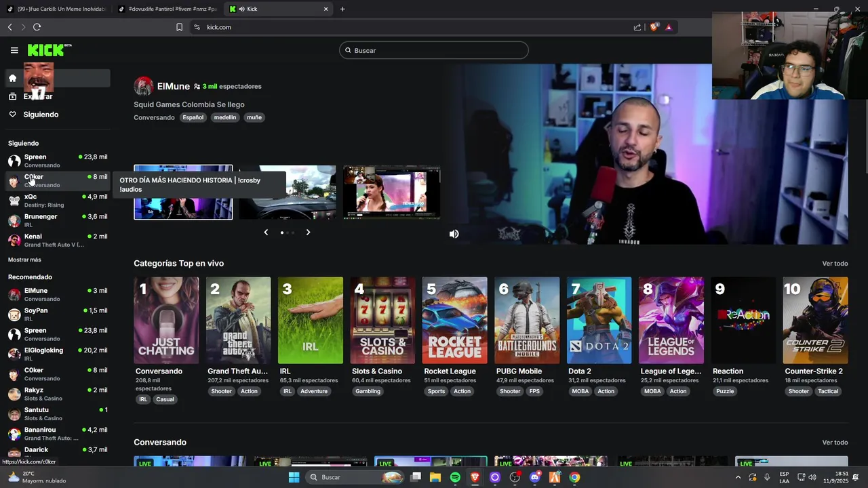Open Conversando category link under stream title
Screen dimensions: 868x488
coord(154,117)
